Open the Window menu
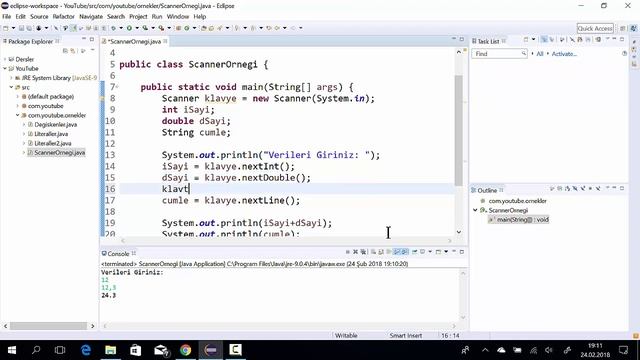The image size is (640, 360). 178,17
